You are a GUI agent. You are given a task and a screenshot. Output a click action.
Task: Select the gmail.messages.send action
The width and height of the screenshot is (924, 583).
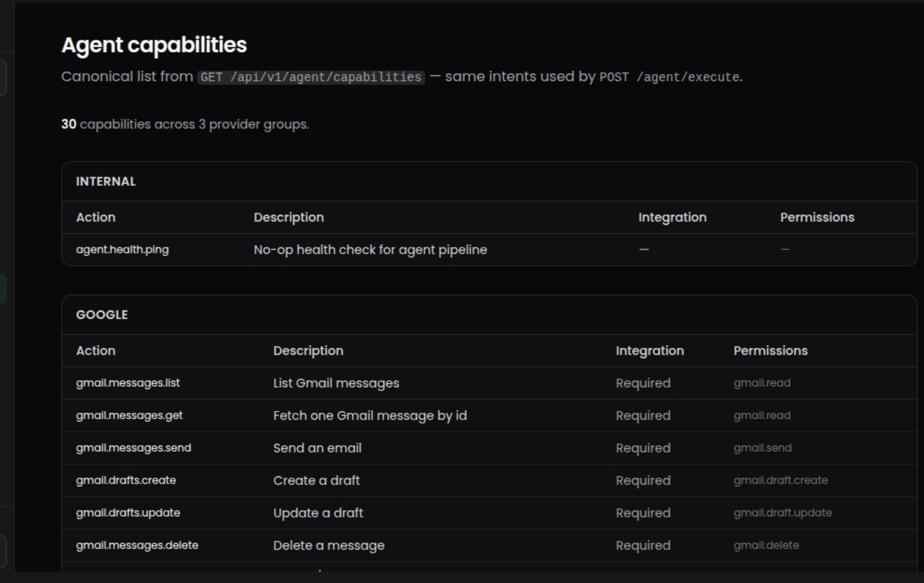pyautogui.click(x=133, y=448)
